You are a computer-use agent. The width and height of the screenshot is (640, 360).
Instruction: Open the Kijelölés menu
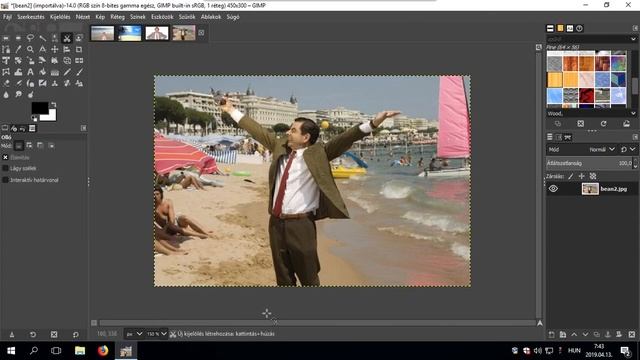[60, 17]
